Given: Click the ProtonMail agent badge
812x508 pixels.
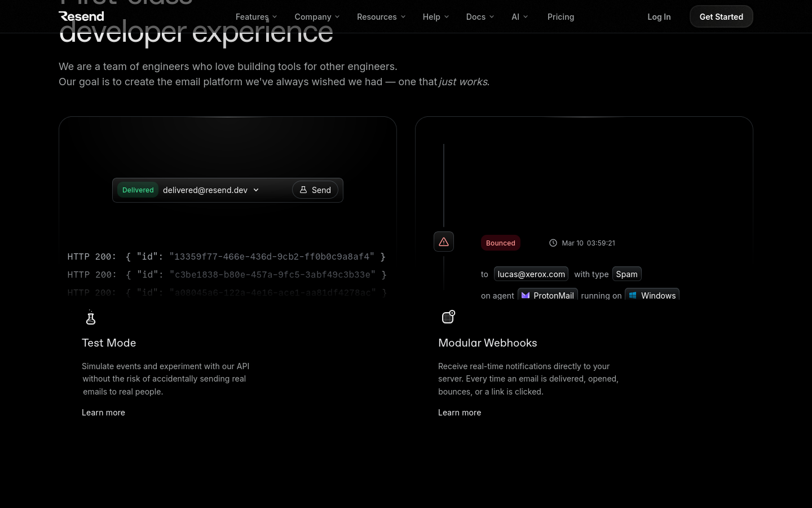Looking at the screenshot, I should [548, 295].
